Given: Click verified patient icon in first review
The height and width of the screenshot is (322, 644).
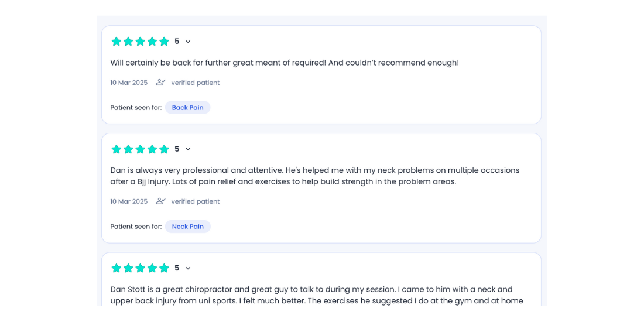Looking at the screenshot, I should (x=160, y=83).
